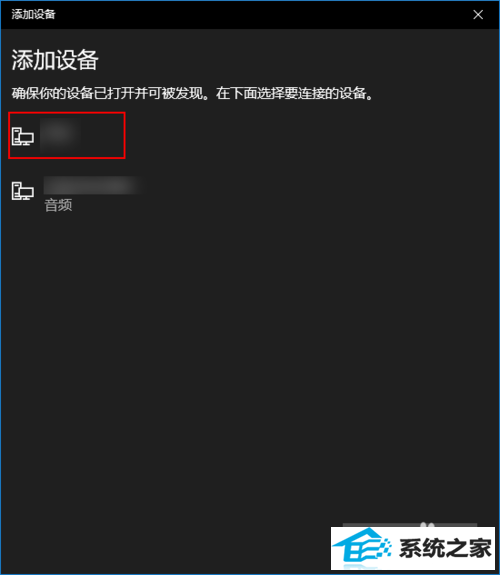Click the 音频 label under second device
This screenshot has width=500, height=575.
[58, 205]
